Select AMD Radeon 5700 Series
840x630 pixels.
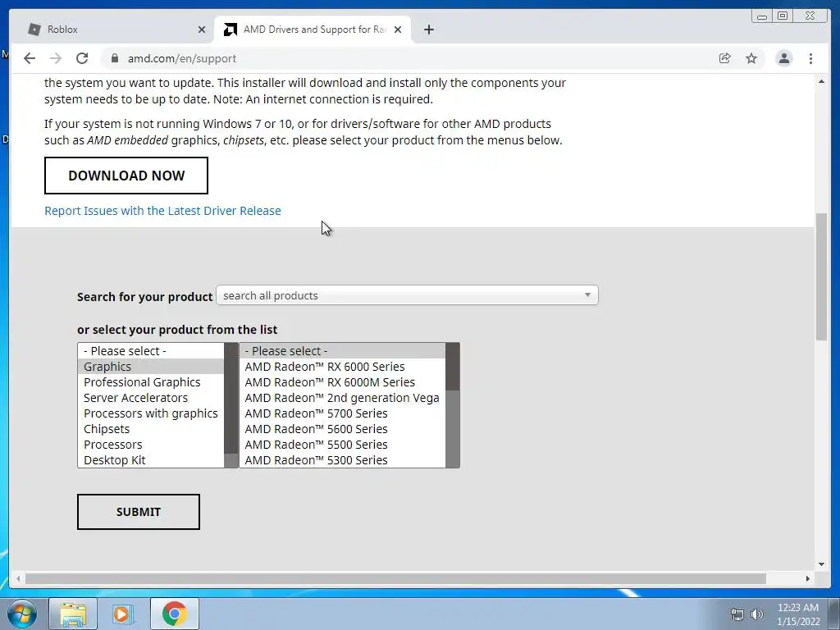(342, 413)
